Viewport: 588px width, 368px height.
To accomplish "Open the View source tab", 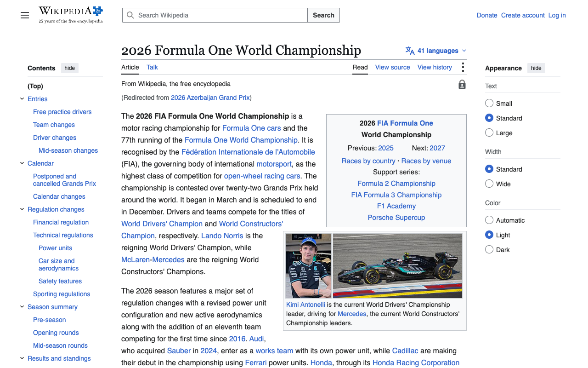I will [392, 67].
